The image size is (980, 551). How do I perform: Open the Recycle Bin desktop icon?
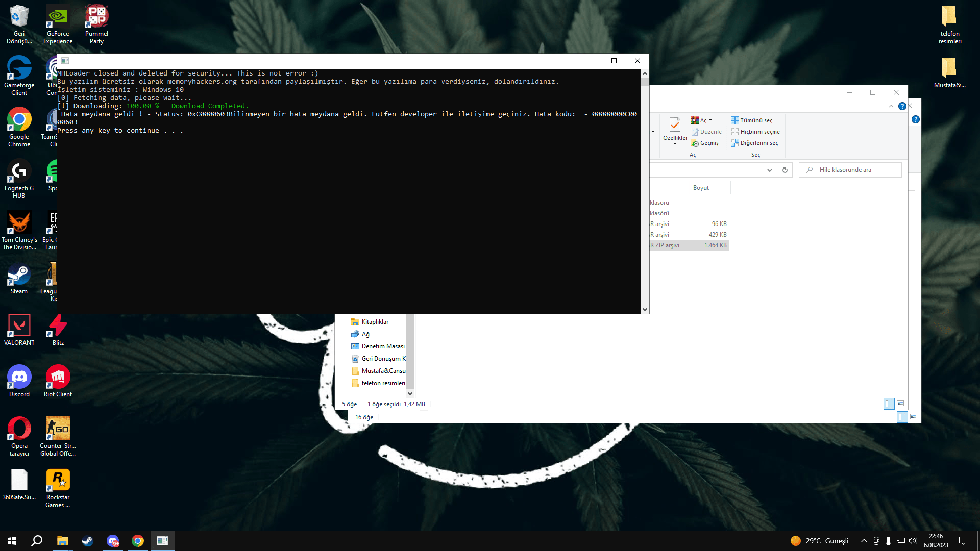point(19,24)
